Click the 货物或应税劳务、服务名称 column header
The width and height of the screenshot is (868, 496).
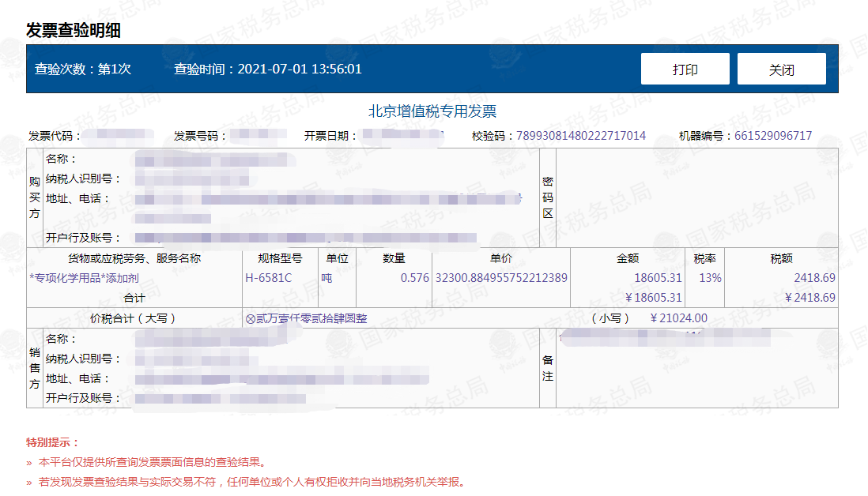coord(134,258)
